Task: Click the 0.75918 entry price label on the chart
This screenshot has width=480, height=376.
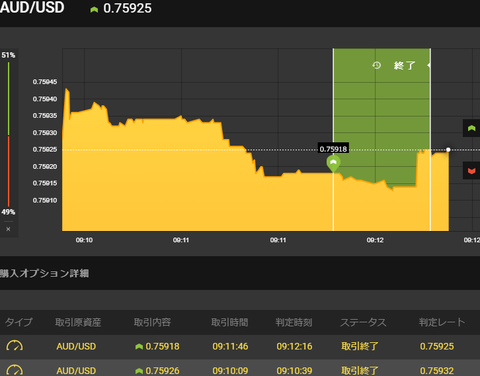Action: pyautogui.click(x=333, y=149)
